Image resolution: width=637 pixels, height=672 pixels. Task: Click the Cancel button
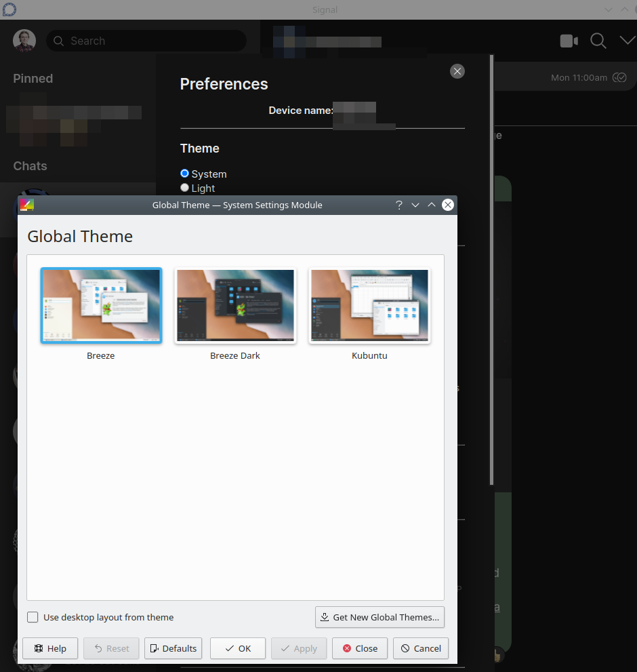tap(421, 648)
